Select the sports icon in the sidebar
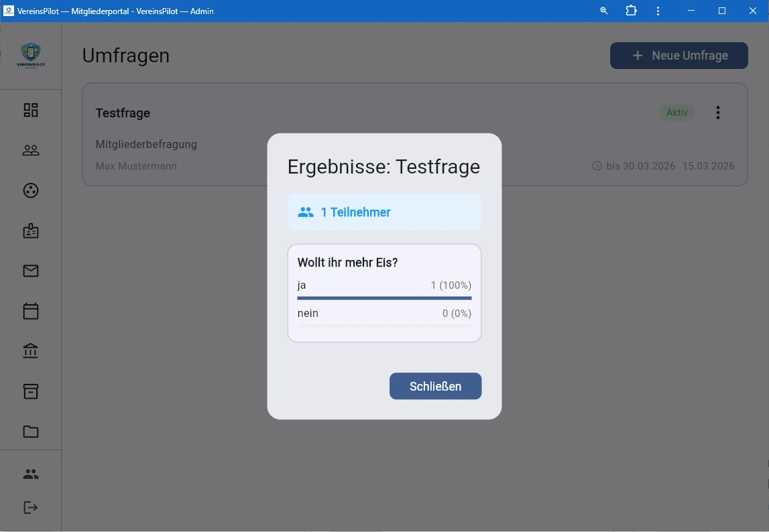This screenshot has height=532, width=769. 30,190
